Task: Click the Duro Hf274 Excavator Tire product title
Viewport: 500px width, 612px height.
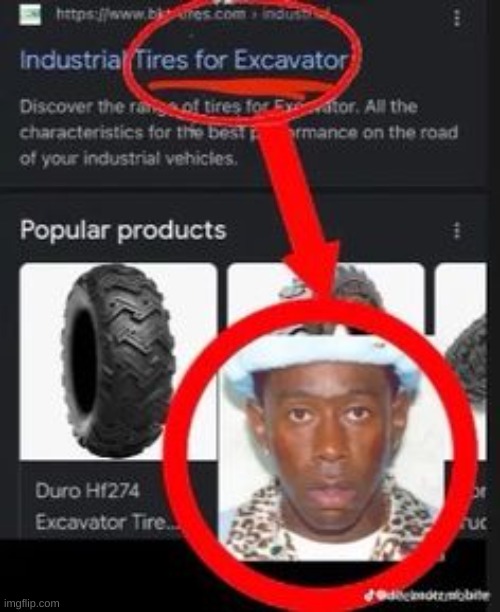Action: 105,506
